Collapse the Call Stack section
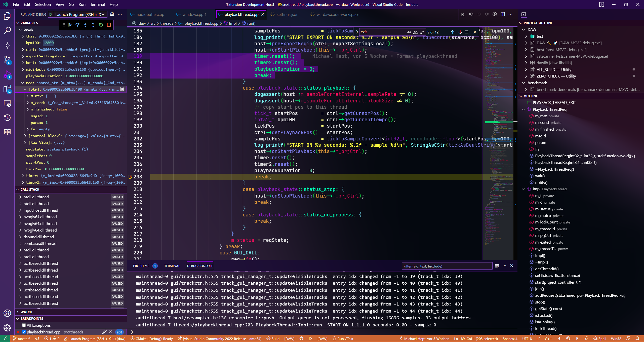 [x=17, y=189]
